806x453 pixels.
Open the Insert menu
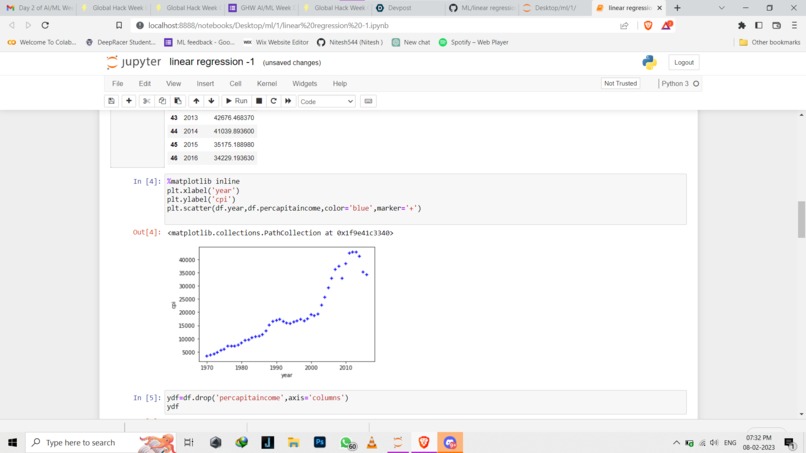[x=205, y=83]
